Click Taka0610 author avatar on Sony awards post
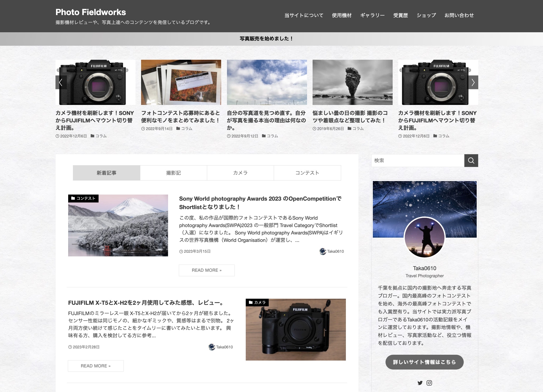Image resolution: width=543 pixels, height=392 pixels. pyautogui.click(x=323, y=251)
